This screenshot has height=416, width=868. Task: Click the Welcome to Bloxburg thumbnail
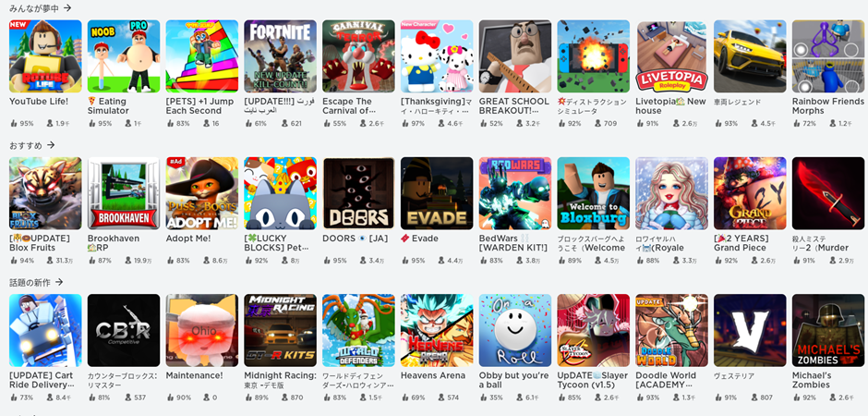[x=594, y=193]
